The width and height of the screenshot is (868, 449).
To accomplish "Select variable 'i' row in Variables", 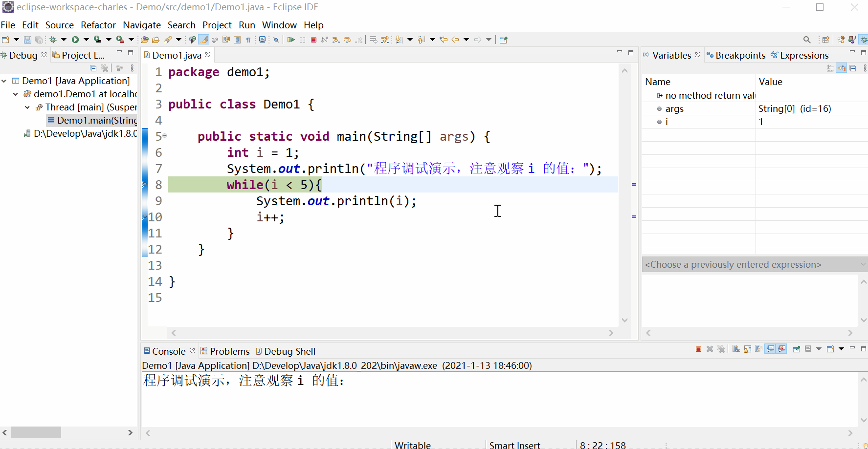I will coord(755,122).
